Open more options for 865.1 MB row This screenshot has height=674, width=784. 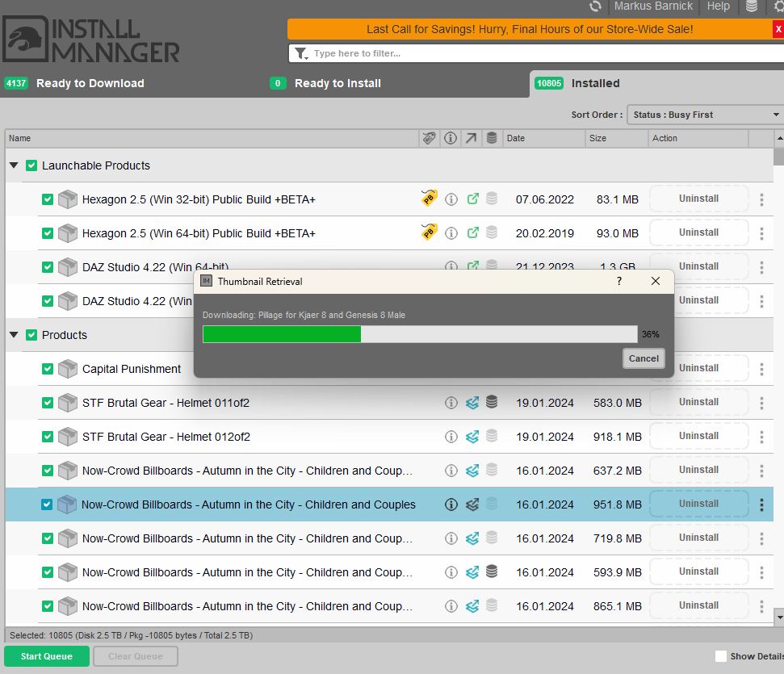click(x=761, y=606)
